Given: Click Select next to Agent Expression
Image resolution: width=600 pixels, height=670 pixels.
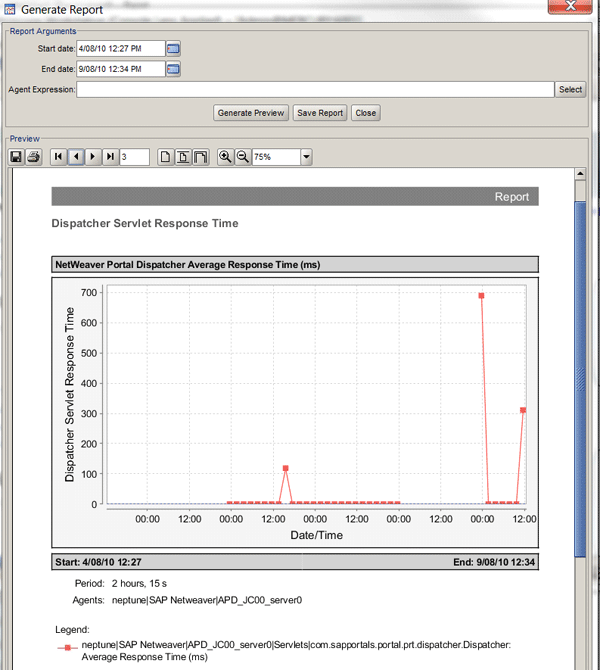Looking at the screenshot, I should 570,90.
